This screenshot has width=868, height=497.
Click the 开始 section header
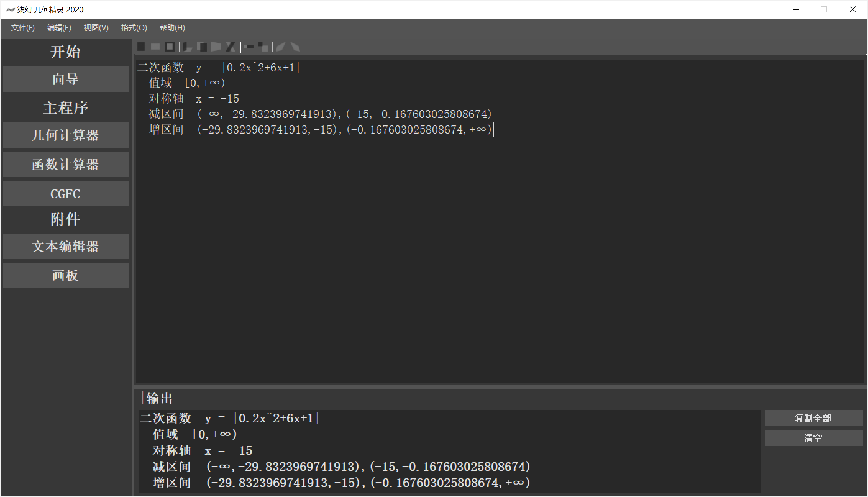click(65, 52)
